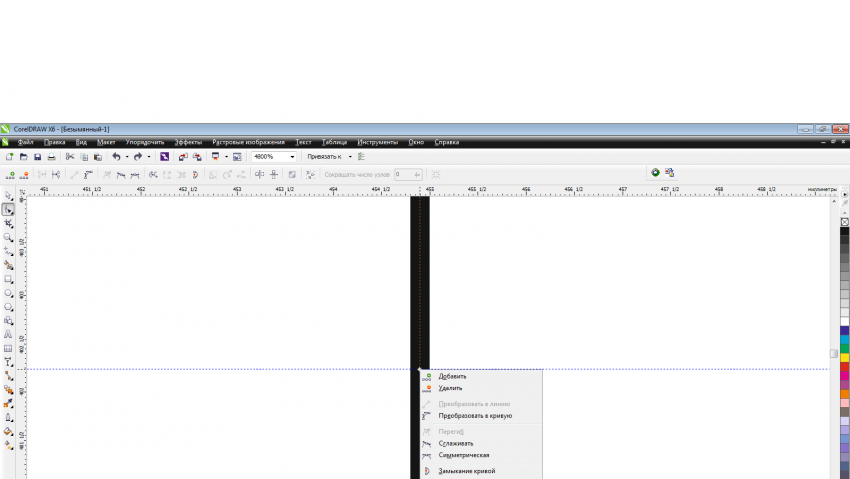This screenshot has height=479, width=850.
Task: Click the Break curve icon
Action: (x=56, y=174)
